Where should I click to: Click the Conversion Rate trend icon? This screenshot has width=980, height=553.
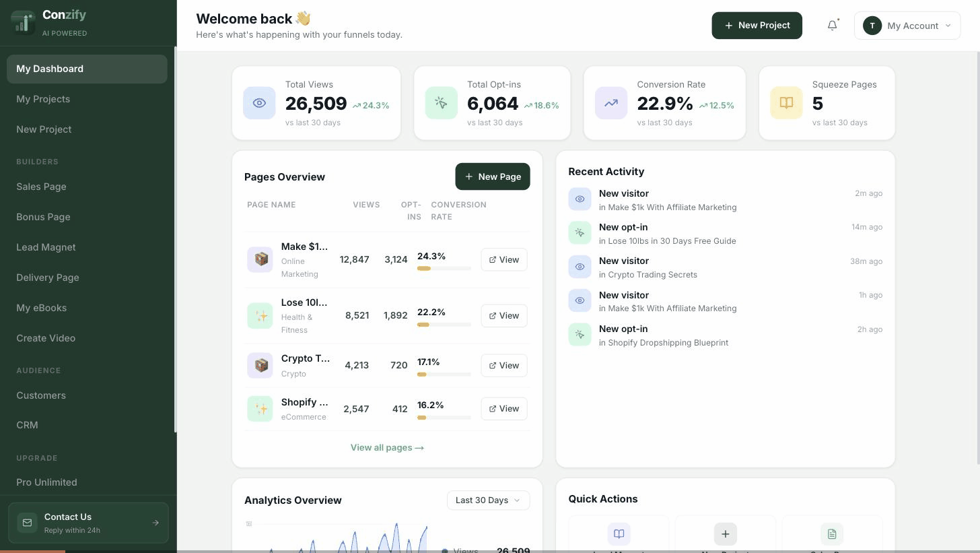coord(611,103)
